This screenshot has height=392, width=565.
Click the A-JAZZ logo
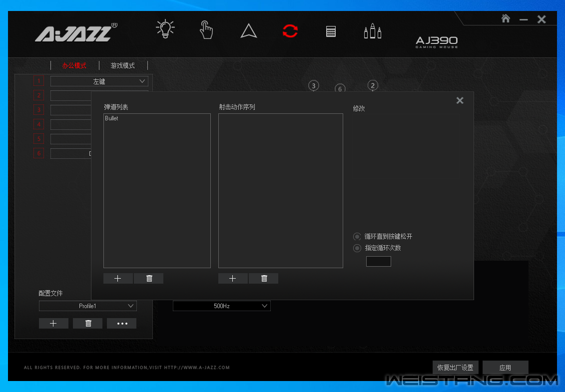tap(76, 33)
